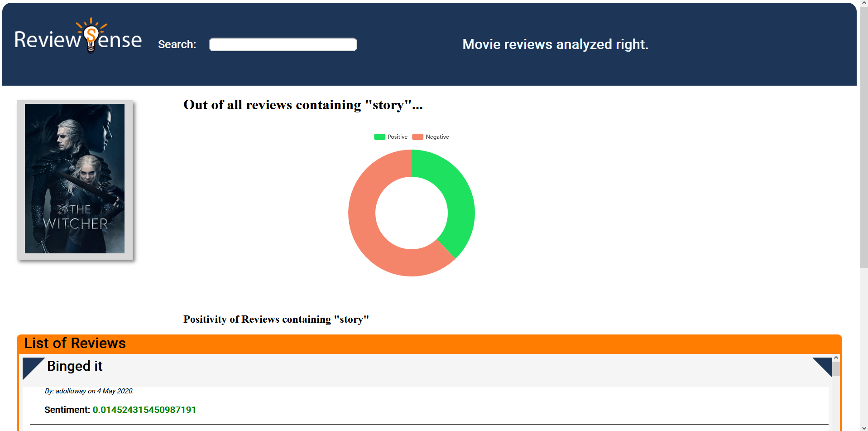Toggle Negative reviews off via the chart legend
The image size is (868, 431).
[x=430, y=136]
